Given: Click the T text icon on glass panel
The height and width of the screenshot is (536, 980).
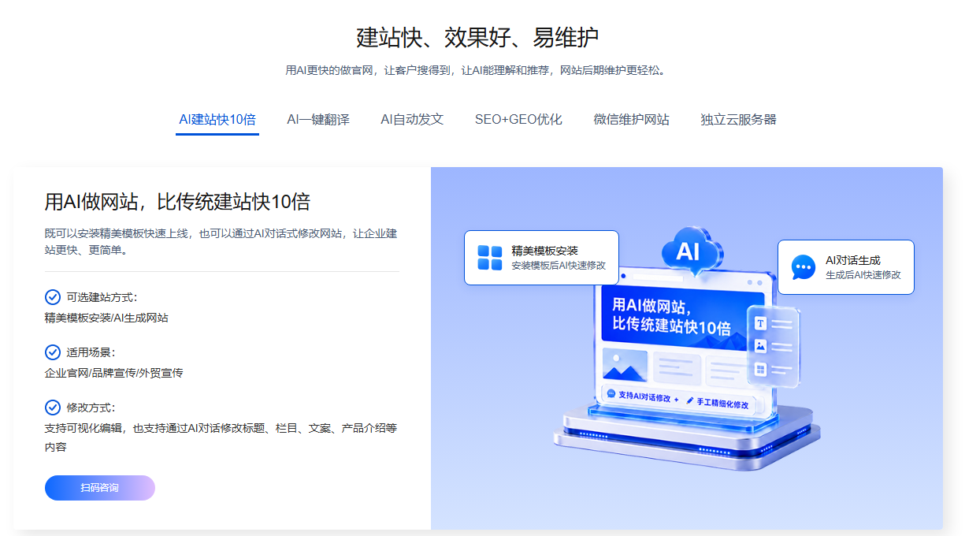Looking at the screenshot, I should pos(760,323).
